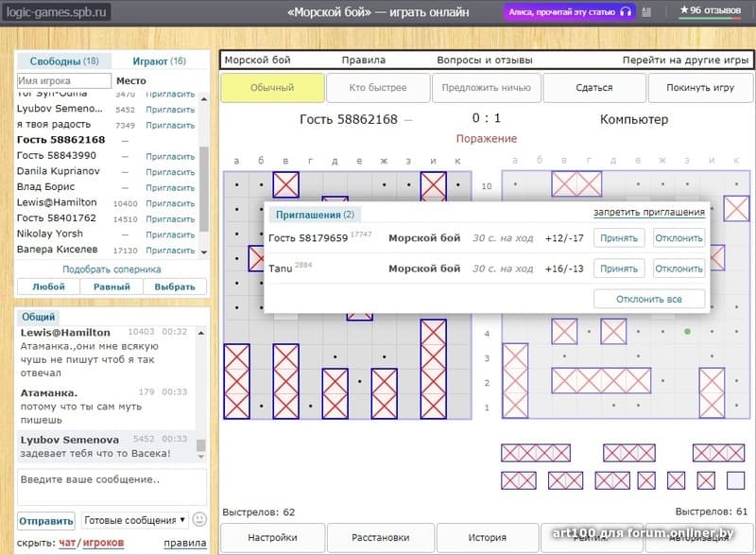Image resolution: width=756 pixels, height=555 pixels.
Task: Open the 'Правила' menu item
Action: click(363, 60)
